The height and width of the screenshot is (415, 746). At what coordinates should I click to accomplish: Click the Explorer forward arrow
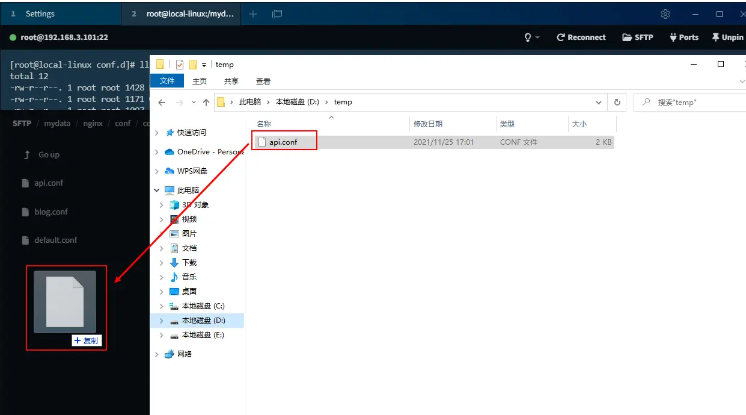[x=179, y=102]
